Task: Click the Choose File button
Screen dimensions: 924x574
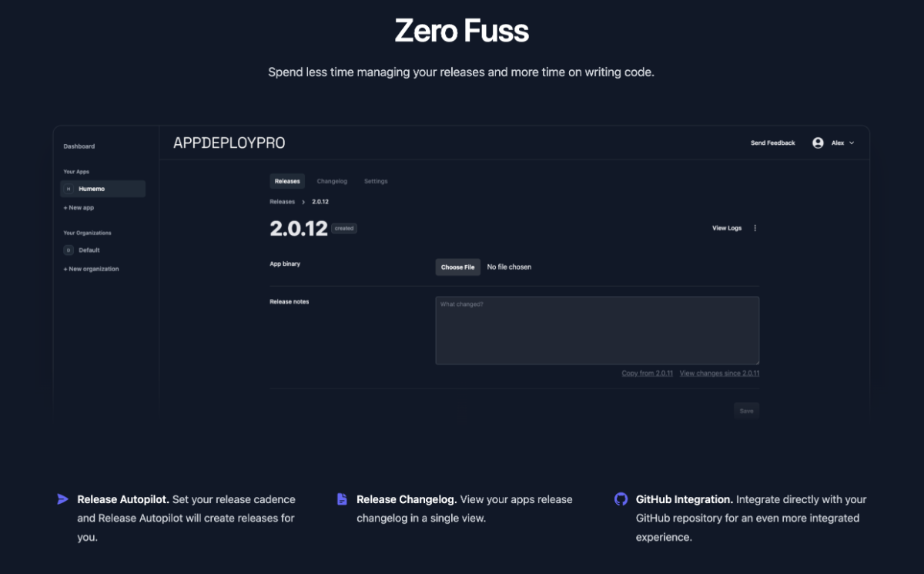Action: tap(457, 267)
